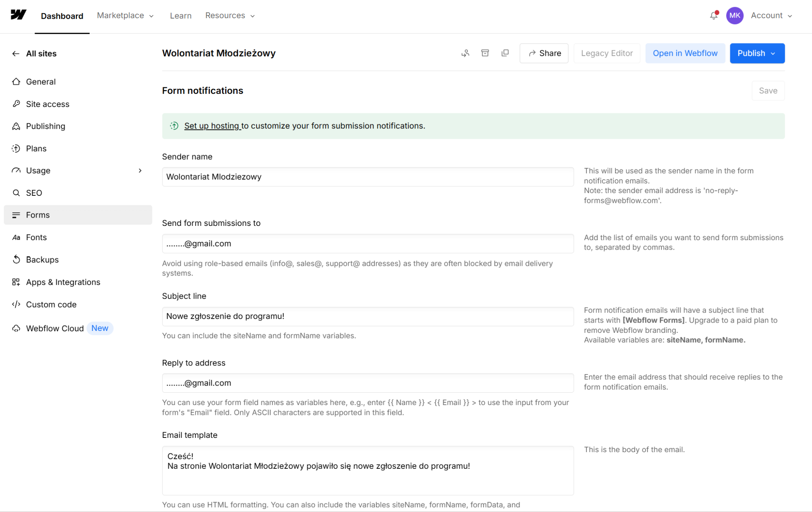Viewport: 812px width, 512px height.
Task: Open the Account menu
Action: [771, 15]
